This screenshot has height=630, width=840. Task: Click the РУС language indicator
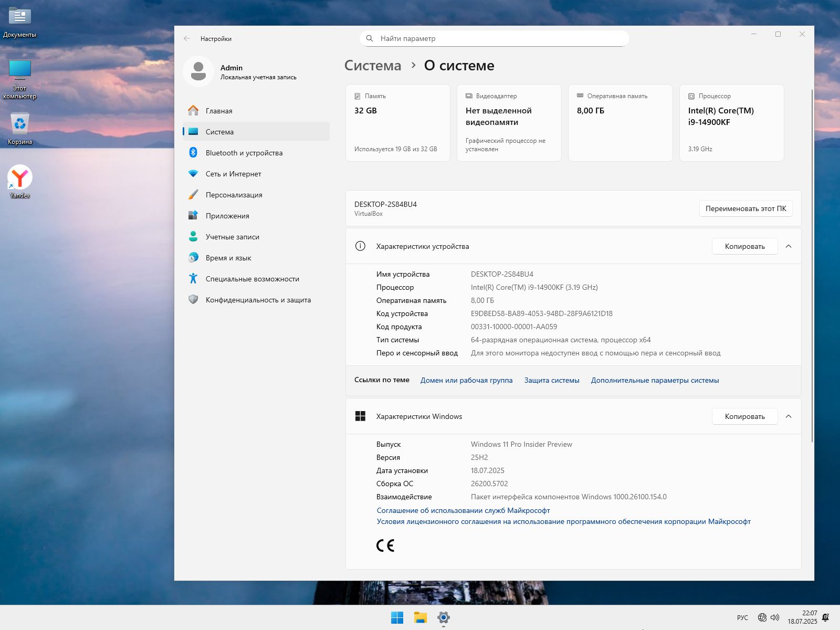[x=742, y=617]
